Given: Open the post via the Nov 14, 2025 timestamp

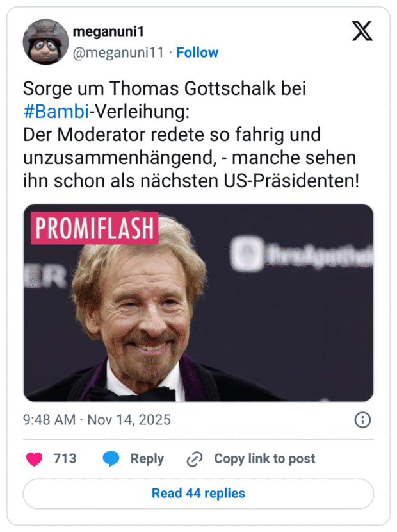Looking at the screenshot, I should tap(128, 420).
